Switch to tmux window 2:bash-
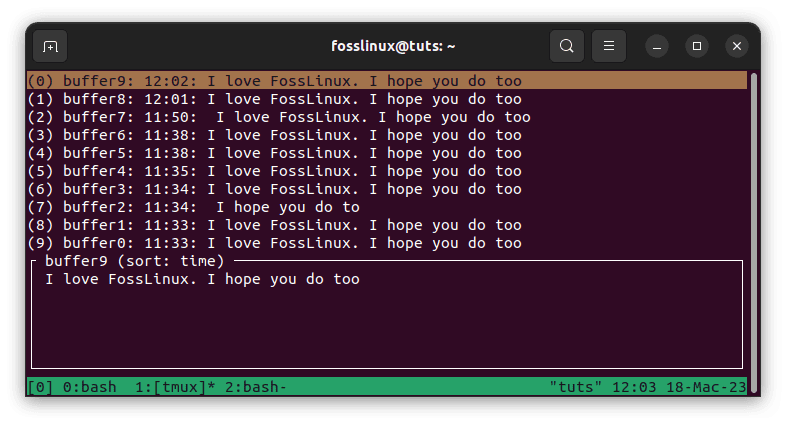The image size is (786, 425). click(x=256, y=387)
